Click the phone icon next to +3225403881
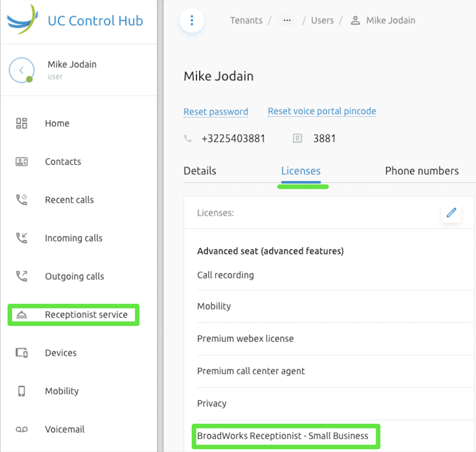This screenshot has width=476, height=452. 188,139
